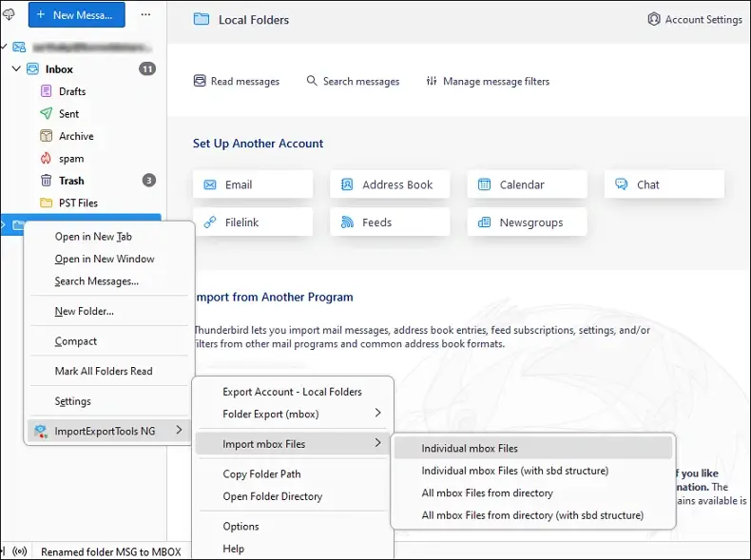Viewport: 751px width, 560px height.
Task: Click the Manage message filters icon
Action: (x=432, y=81)
